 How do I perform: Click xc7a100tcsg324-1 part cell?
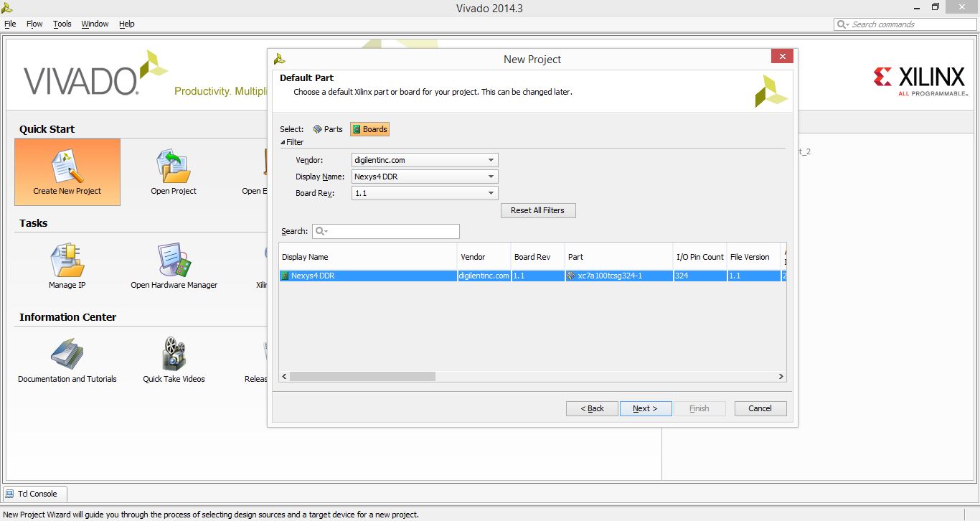618,276
